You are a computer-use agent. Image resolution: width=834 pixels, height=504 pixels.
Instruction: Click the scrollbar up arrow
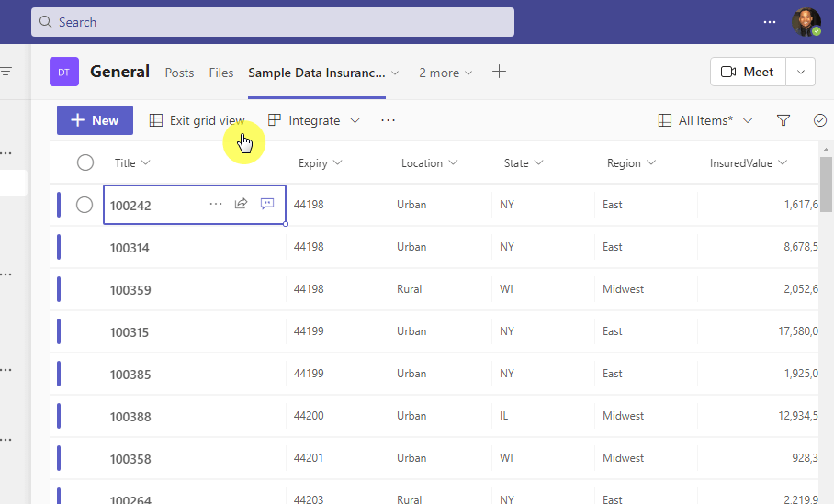coord(826,150)
